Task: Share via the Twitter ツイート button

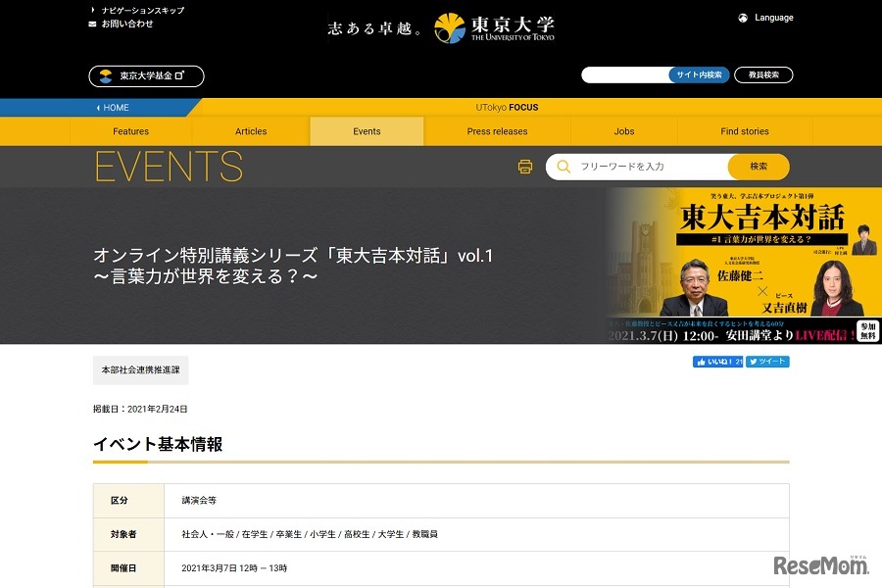Action: click(x=767, y=362)
